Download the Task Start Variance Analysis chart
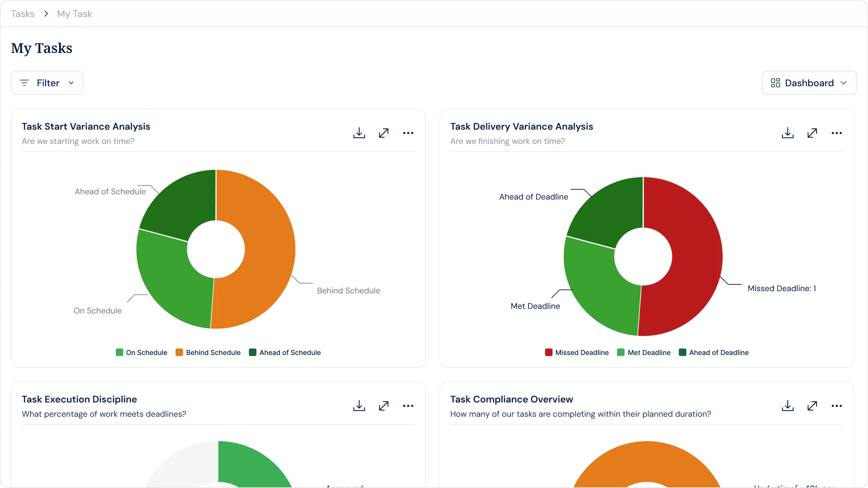Viewport: 868px width, 488px height. (x=359, y=133)
